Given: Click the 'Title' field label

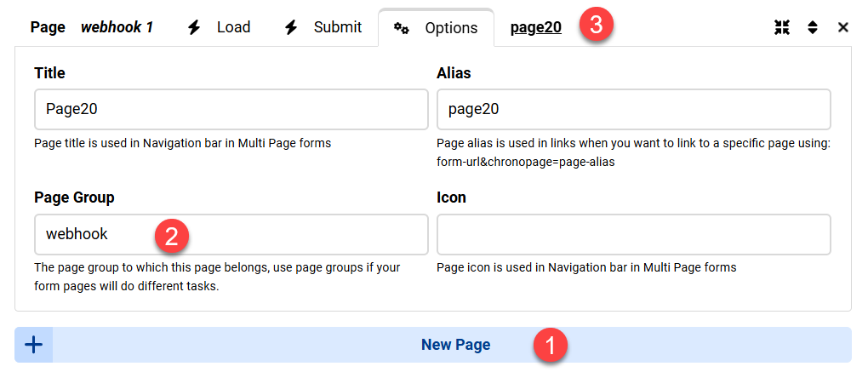Looking at the screenshot, I should tap(49, 72).
